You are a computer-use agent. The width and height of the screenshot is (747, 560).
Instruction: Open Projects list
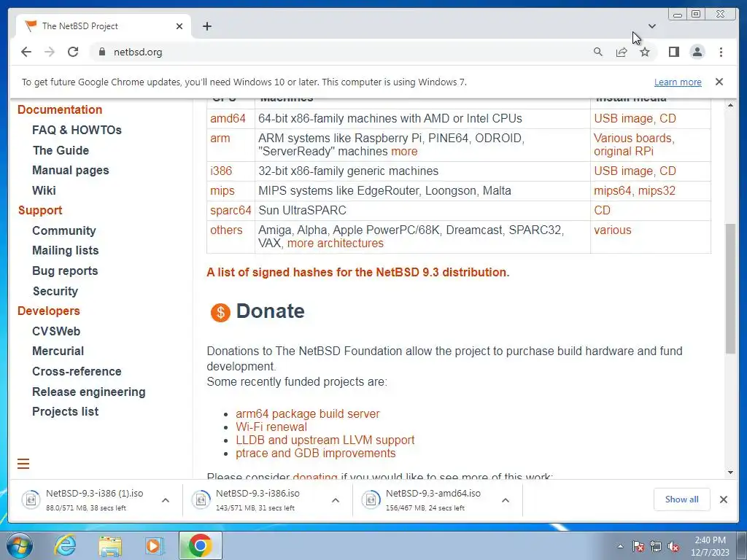point(65,411)
